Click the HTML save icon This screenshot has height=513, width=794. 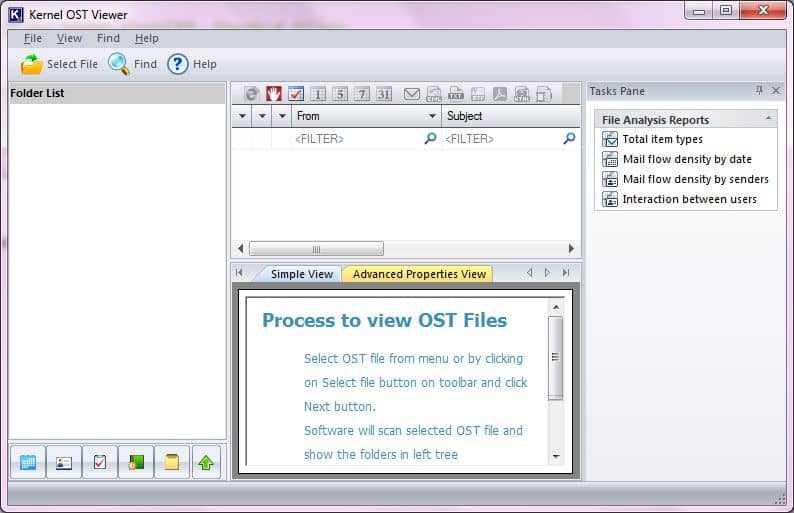pos(522,94)
